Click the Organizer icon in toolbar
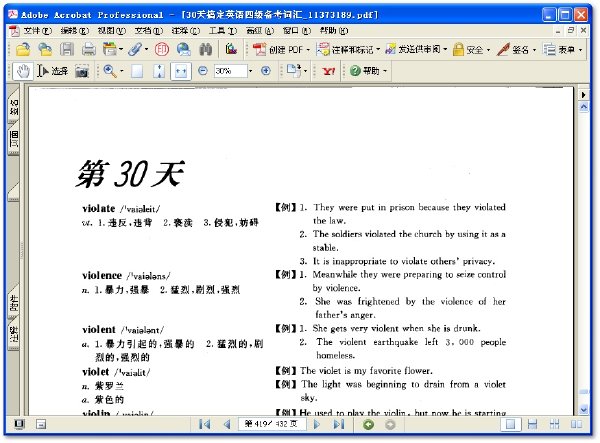 click(110, 49)
